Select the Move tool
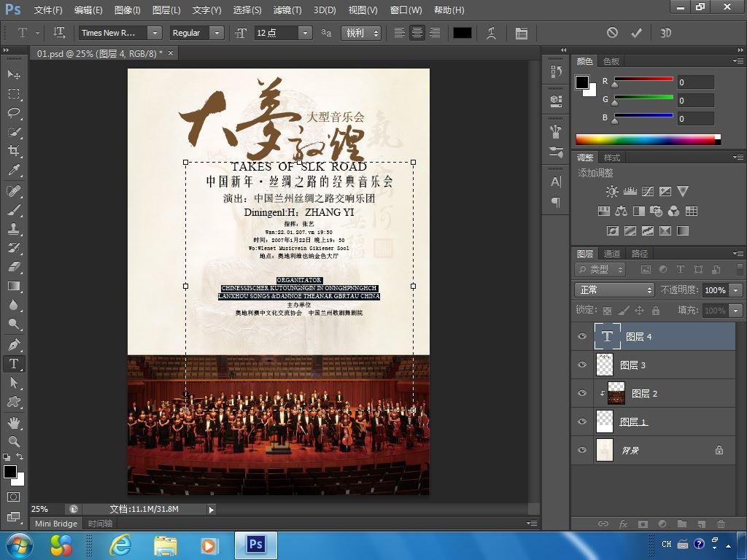747x560 pixels. [x=14, y=75]
